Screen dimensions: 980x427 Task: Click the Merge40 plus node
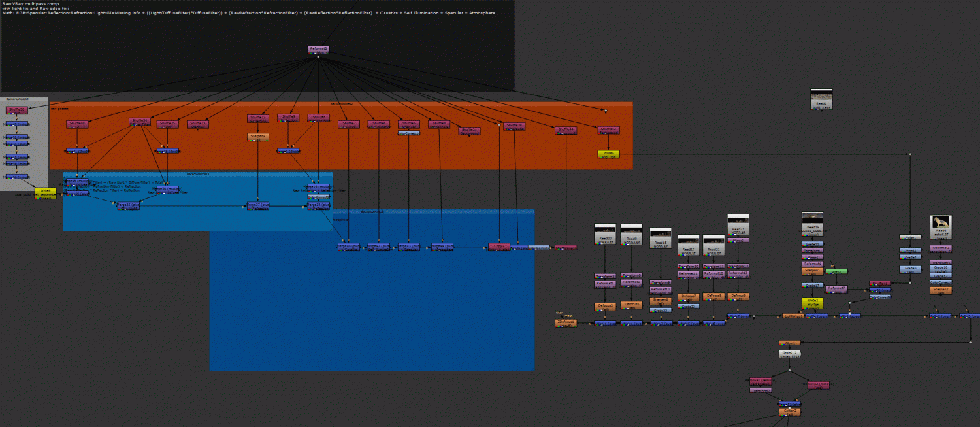[349, 247]
